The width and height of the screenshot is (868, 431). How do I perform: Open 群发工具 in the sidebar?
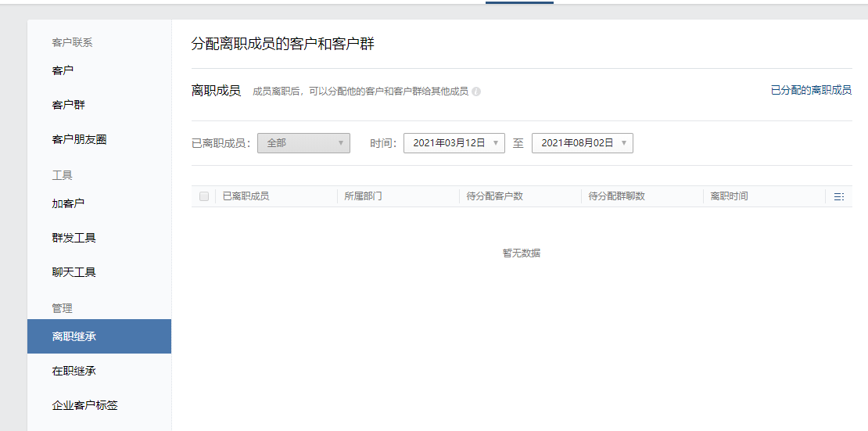pyautogui.click(x=74, y=238)
